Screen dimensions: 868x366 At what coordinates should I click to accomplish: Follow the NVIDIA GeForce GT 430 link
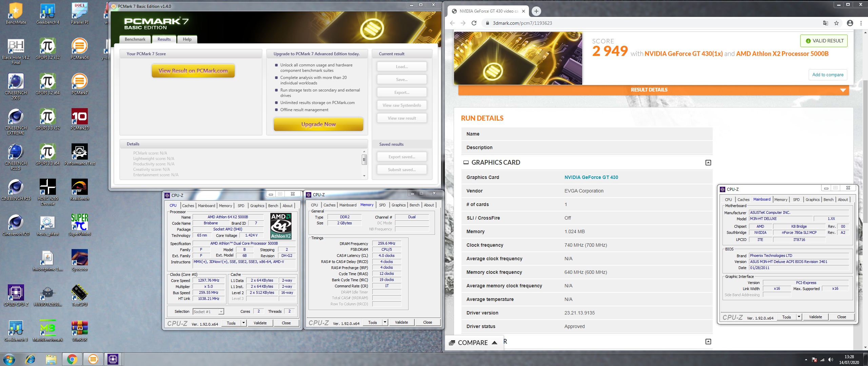tap(591, 177)
